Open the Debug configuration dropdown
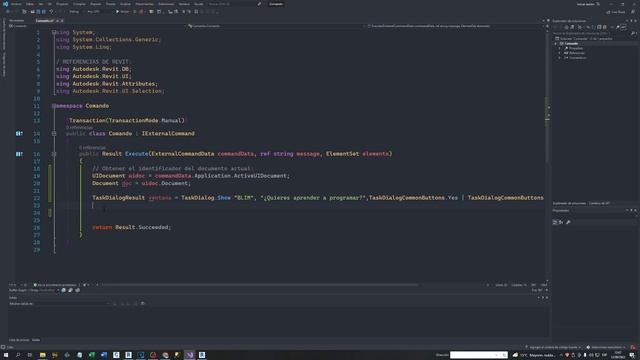Viewport: 640px width, 360px height. pos(76,12)
